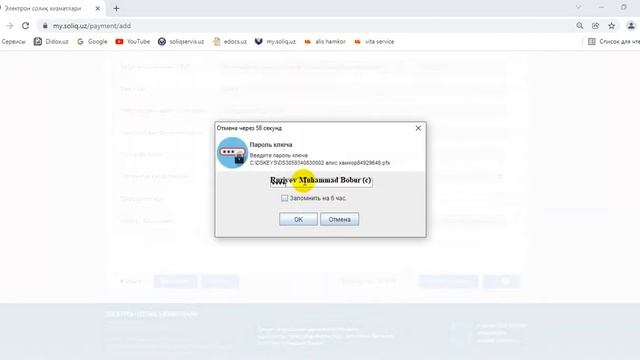Open the YouTube bookmark
This screenshot has height=360, width=640.
pos(133,42)
